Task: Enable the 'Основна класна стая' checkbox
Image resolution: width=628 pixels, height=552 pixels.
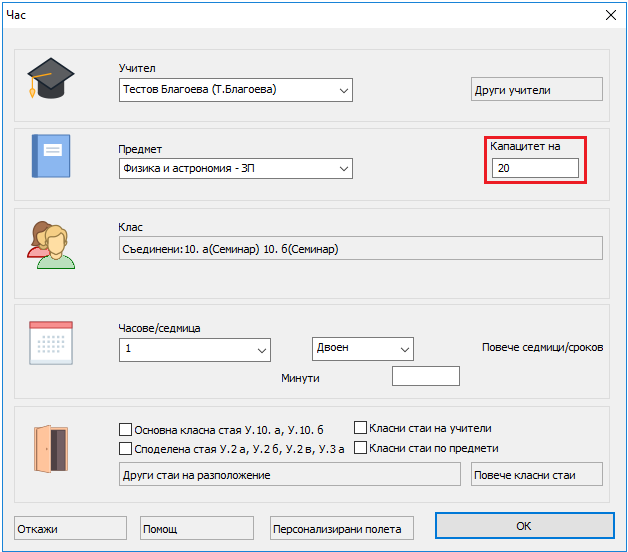Action: (126, 429)
